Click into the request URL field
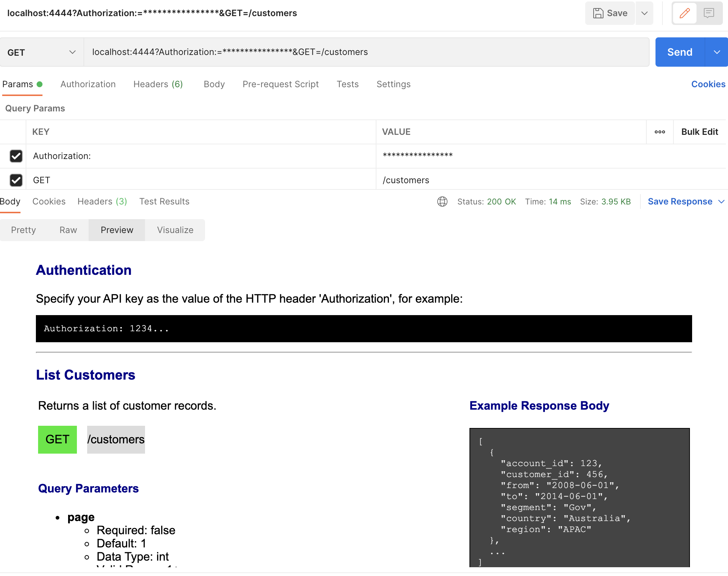The width and height of the screenshot is (728, 576). [367, 52]
